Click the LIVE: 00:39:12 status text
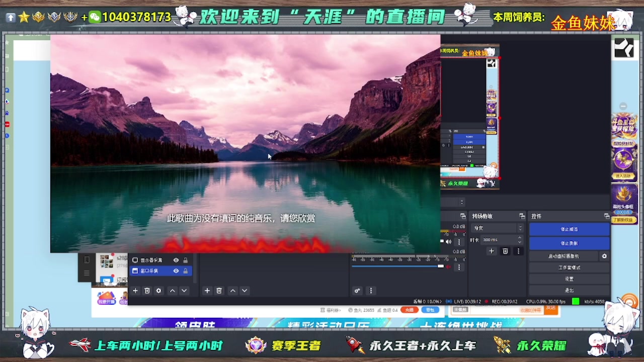The image size is (644, 362). tap(467, 301)
